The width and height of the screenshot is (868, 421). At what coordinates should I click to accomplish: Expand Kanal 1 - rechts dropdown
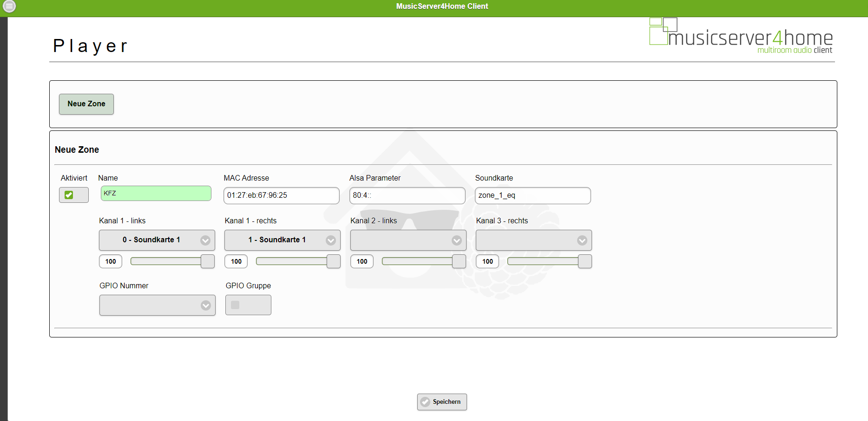click(282, 240)
